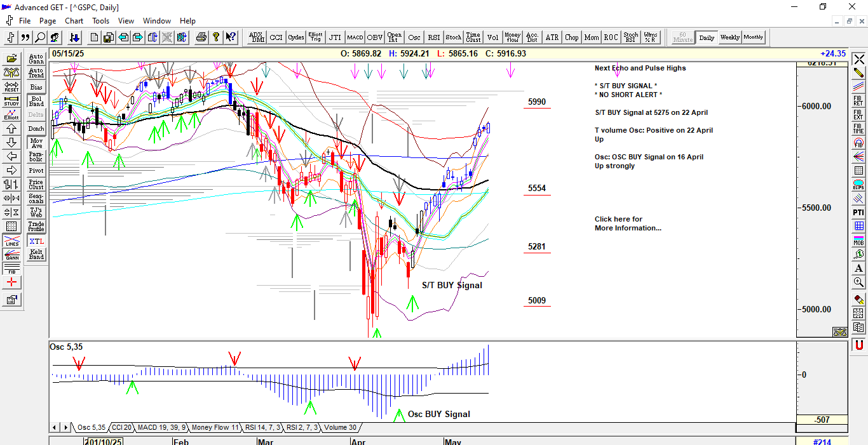Click the RESET icon in left toolbar
The image size is (868, 445).
[11, 86]
